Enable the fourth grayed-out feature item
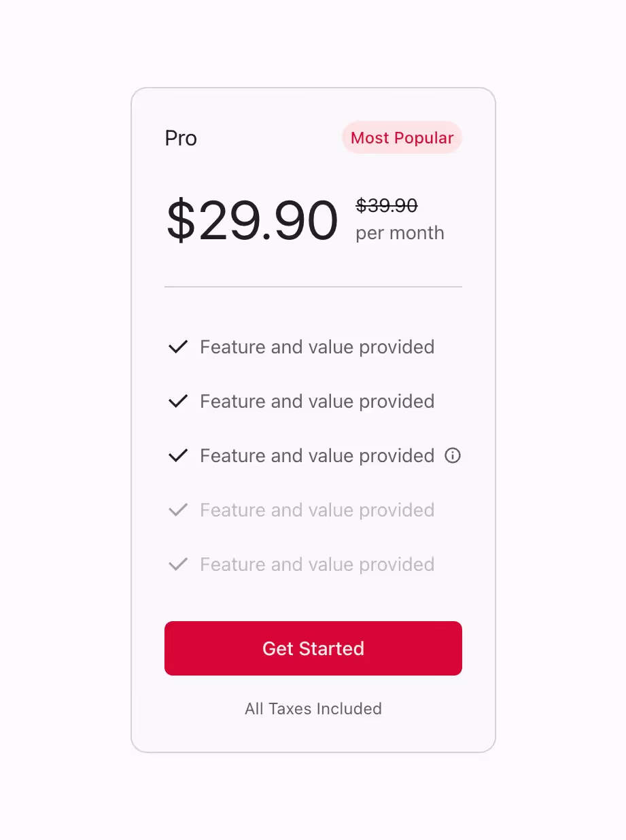Screen dimensions: 626x840 pyautogui.click(x=317, y=510)
